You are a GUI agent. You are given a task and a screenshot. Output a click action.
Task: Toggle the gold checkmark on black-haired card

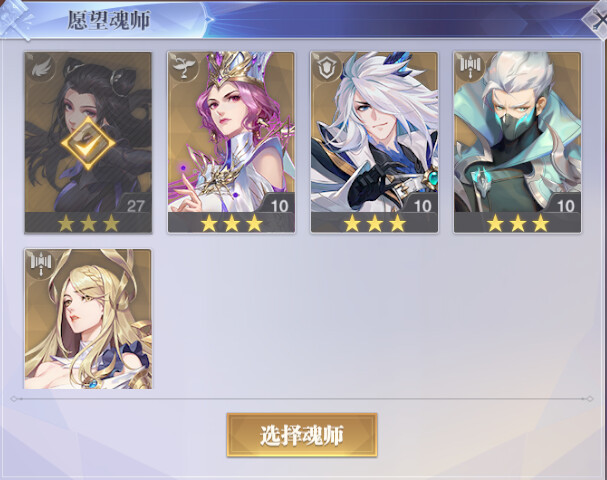(88, 143)
